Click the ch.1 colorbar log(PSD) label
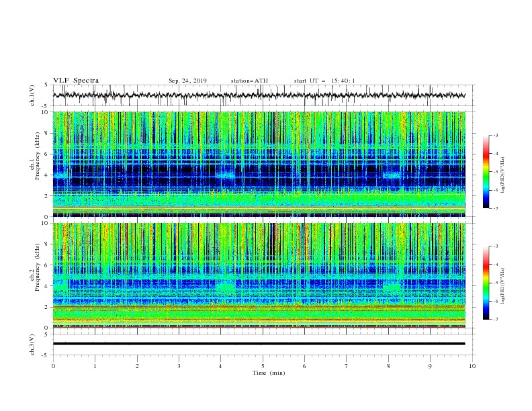 coord(503,175)
